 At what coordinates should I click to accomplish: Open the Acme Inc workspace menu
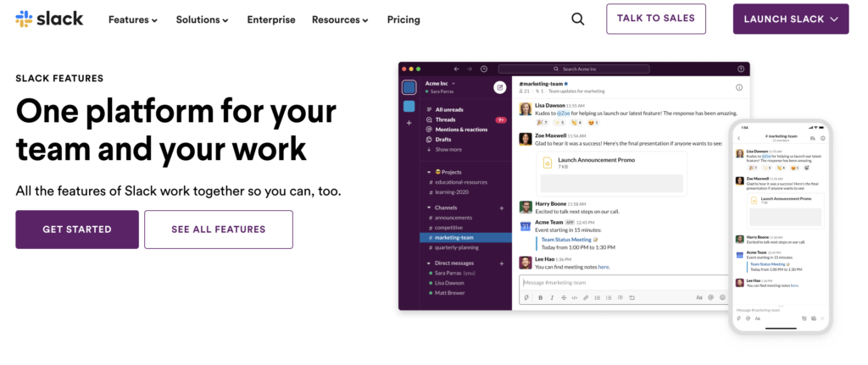point(441,84)
